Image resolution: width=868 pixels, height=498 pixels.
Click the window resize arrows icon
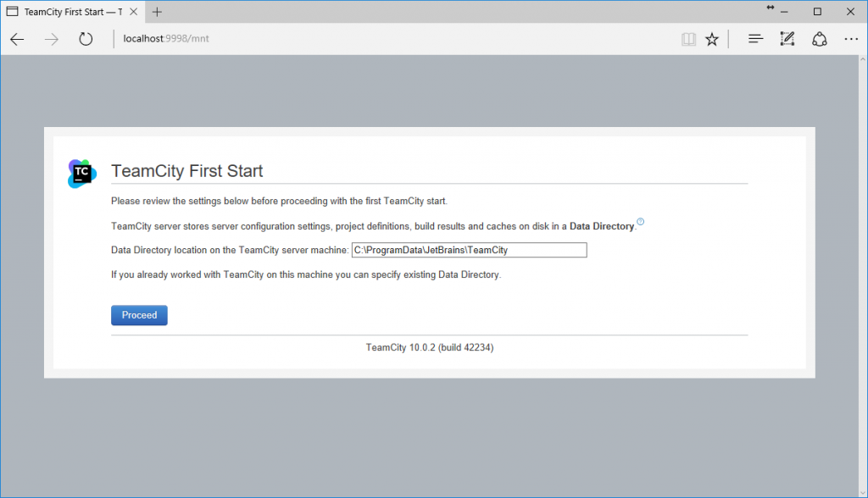pos(770,7)
